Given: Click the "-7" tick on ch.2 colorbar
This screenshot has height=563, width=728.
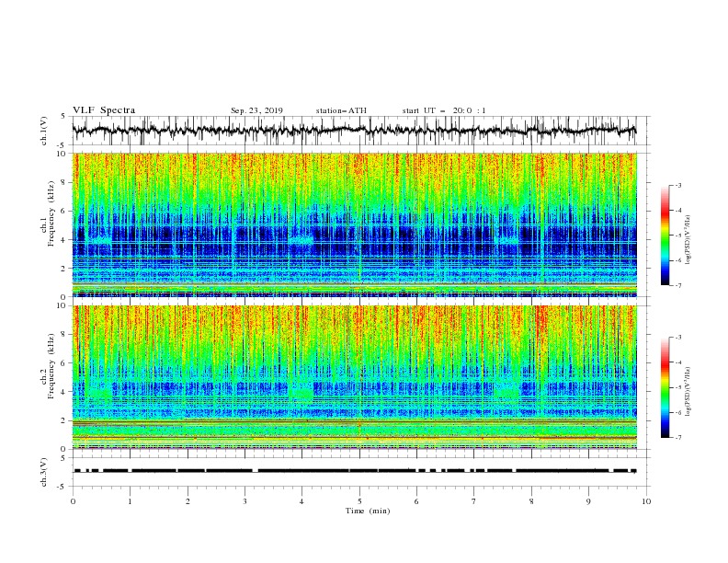Looking at the screenshot, I should [678, 438].
